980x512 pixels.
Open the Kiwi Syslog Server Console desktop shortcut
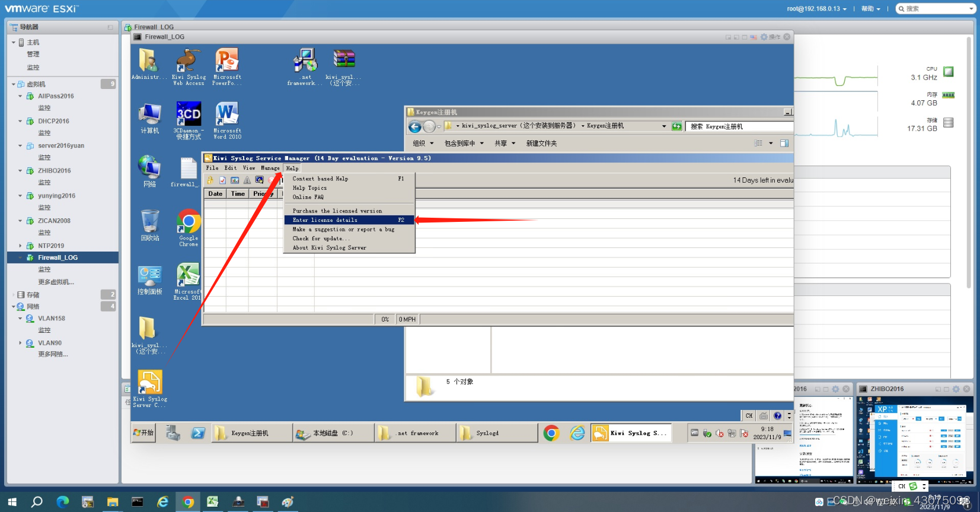150,389
